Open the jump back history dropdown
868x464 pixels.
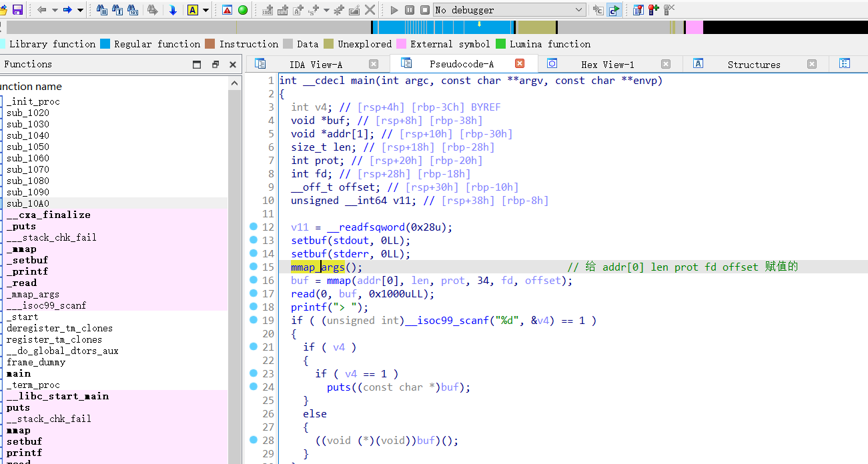53,10
